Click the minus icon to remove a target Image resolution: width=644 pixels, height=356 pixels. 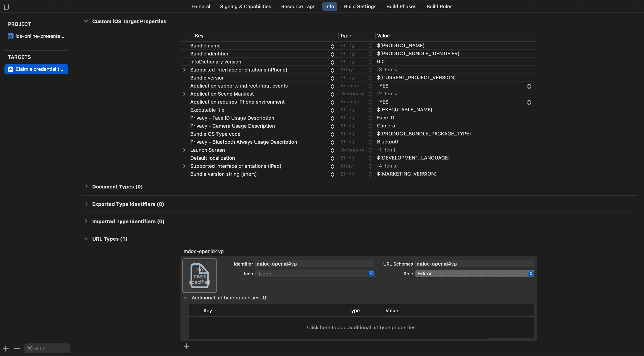coord(17,348)
